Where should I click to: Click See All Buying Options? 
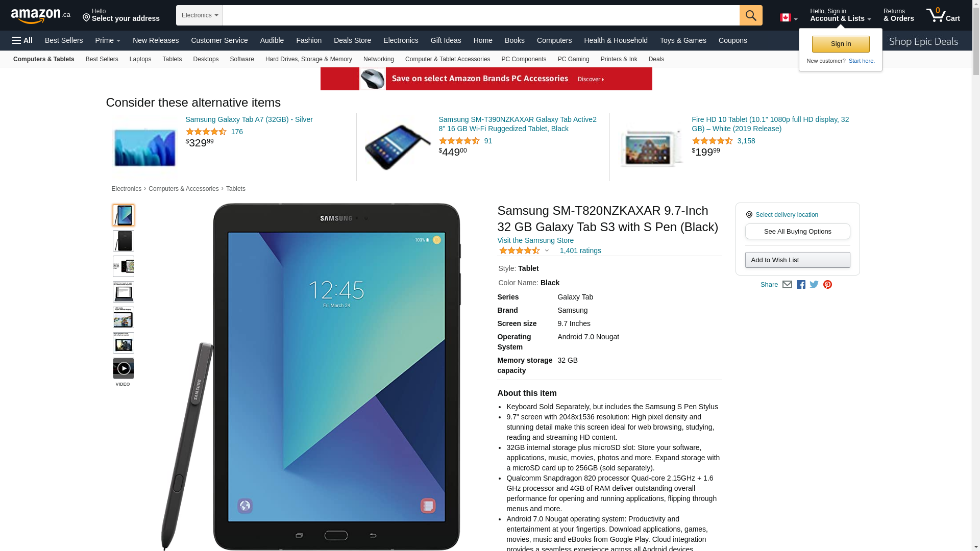click(x=797, y=232)
